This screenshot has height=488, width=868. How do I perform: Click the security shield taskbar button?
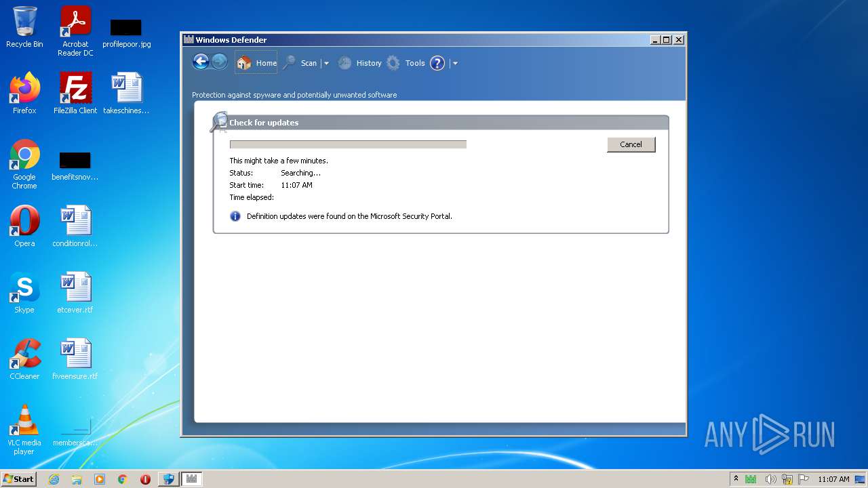tap(168, 479)
